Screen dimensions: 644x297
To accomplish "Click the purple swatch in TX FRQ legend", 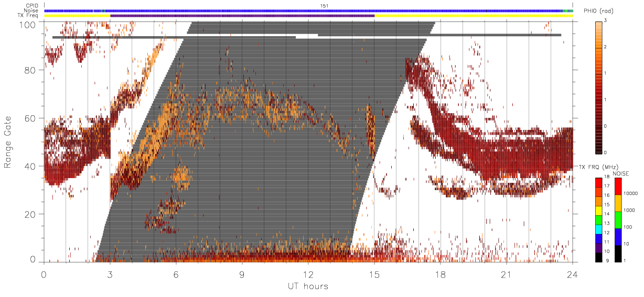I will [x=599, y=248].
